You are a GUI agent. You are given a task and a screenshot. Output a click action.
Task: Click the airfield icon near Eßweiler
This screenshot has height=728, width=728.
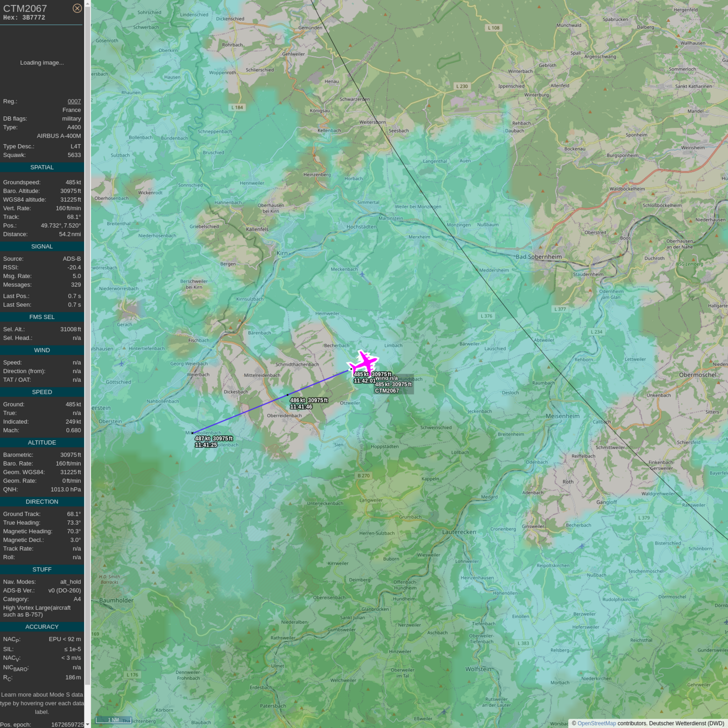(x=444, y=712)
